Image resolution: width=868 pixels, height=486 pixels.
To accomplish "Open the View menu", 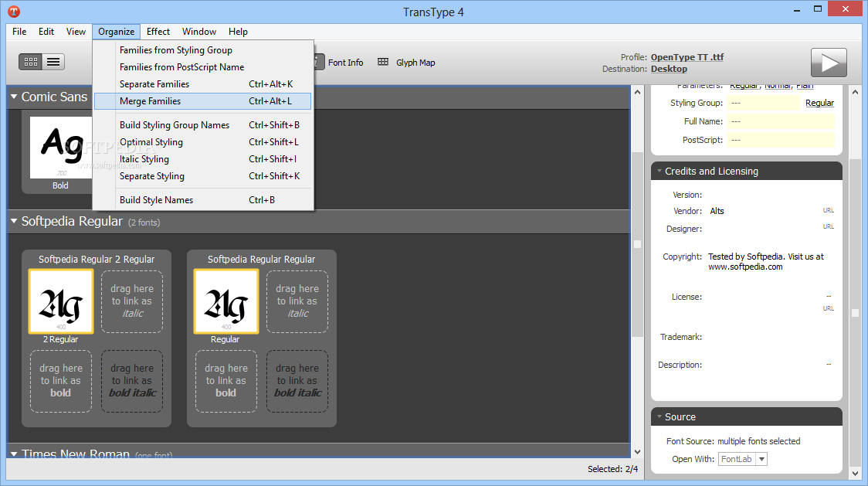I will click(x=76, y=32).
